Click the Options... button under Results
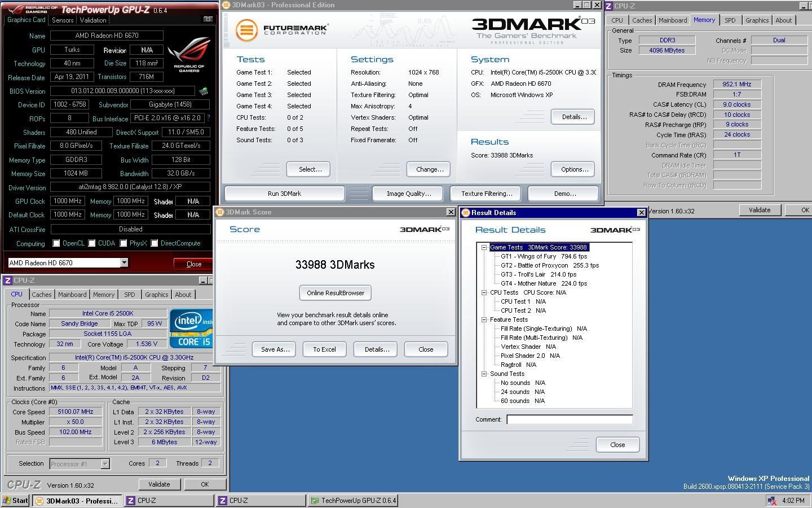 pyautogui.click(x=574, y=169)
